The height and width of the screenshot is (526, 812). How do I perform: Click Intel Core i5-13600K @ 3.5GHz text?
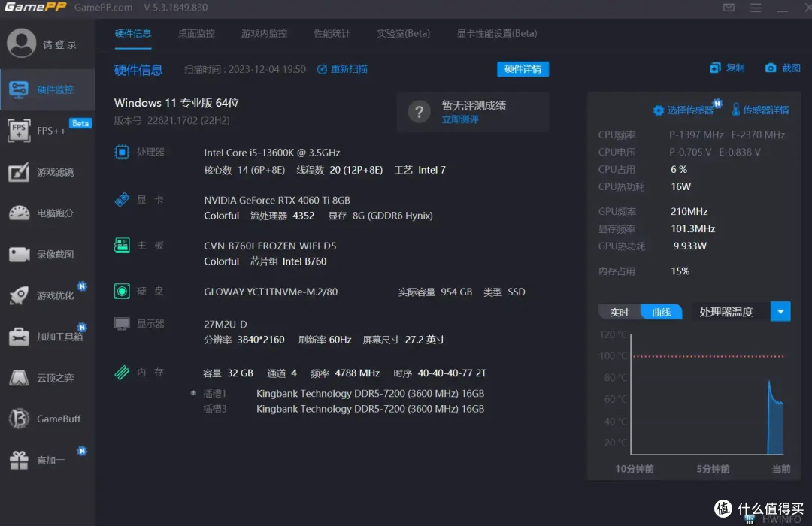272,153
